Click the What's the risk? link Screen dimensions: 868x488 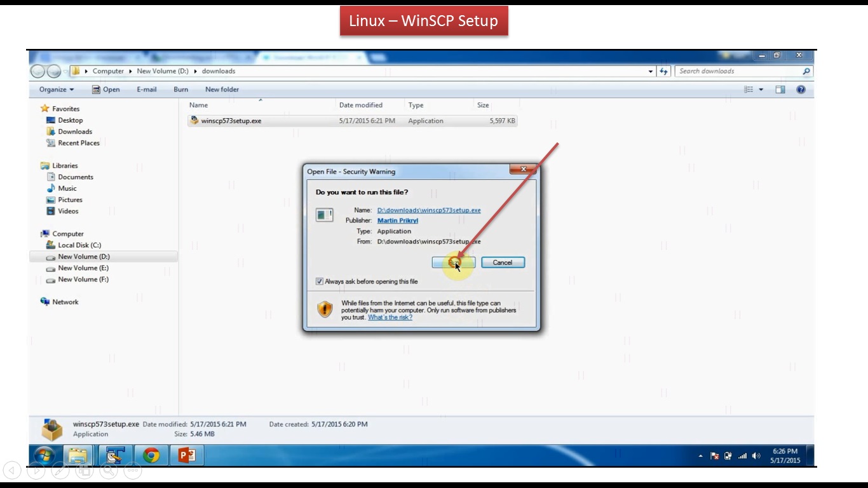coord(390,317)
